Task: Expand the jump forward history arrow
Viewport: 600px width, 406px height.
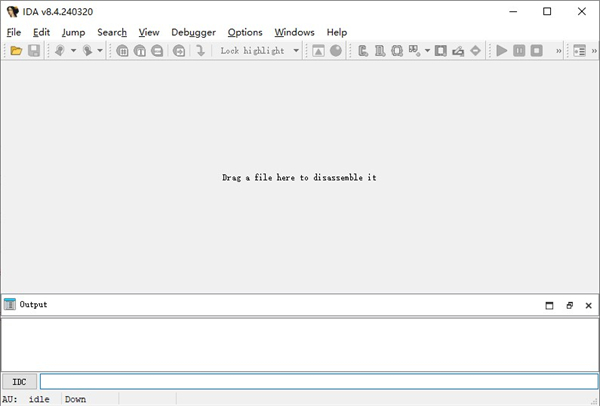Action: (x=100, y=51)
